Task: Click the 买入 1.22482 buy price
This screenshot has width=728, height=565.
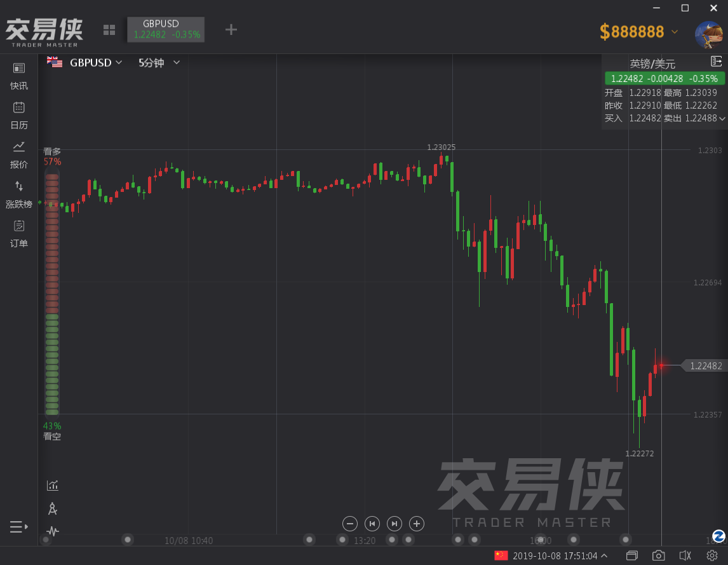Action: point(632,118)
